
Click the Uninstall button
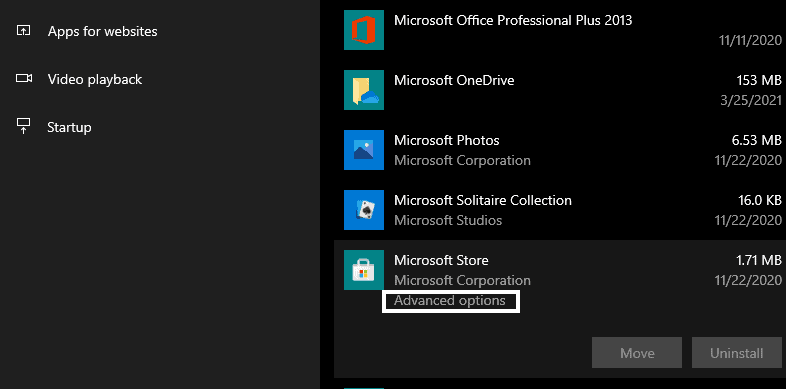pos(736,353)
